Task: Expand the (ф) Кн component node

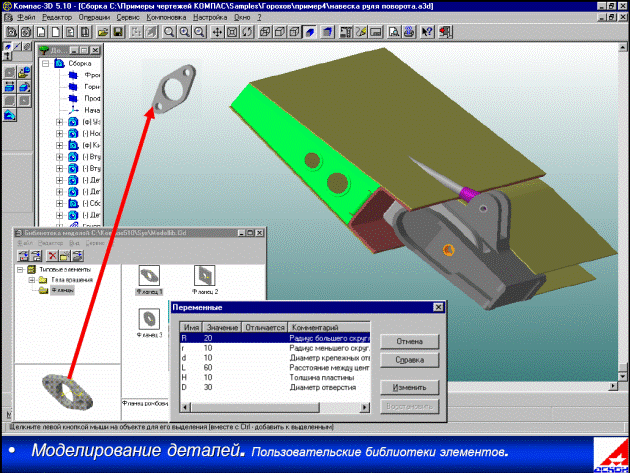Action: 59,145
